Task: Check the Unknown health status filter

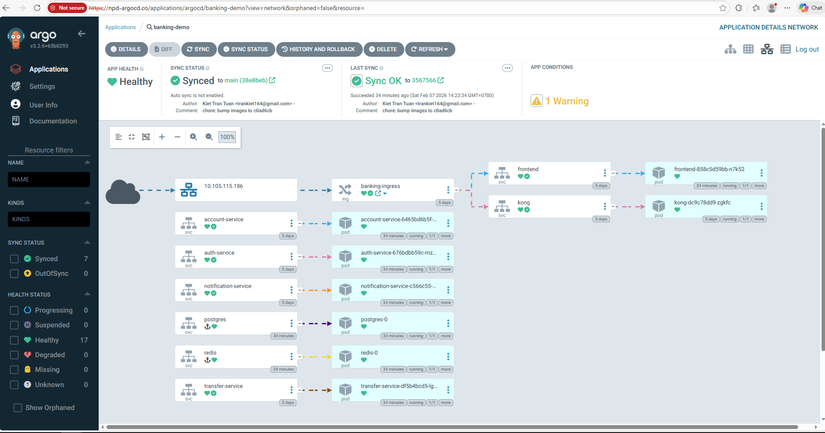Action: pyautogui.click(x=14, y=385)
